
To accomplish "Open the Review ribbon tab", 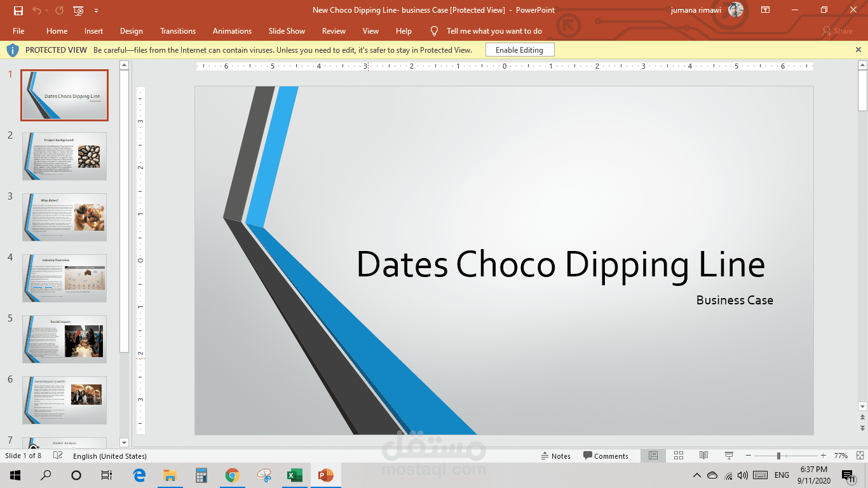I will click(x=334, y=30).
